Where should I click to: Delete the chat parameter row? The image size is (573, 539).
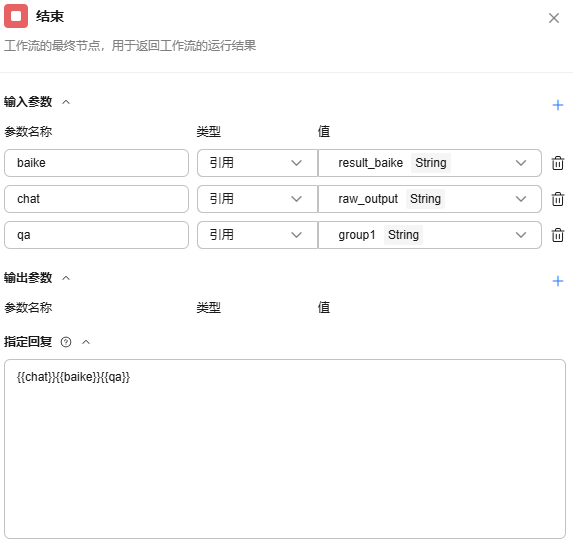tap(557, 199)
